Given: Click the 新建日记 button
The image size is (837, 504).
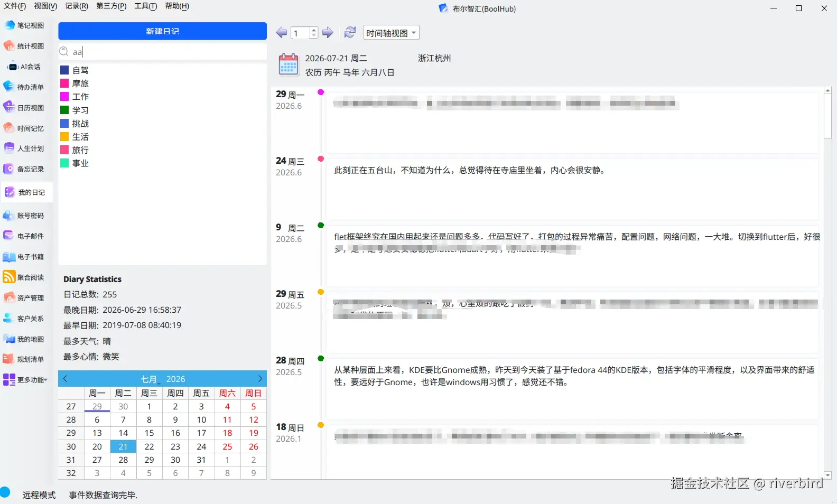Looking at the screenshot, I should click(x=162, y=31).
